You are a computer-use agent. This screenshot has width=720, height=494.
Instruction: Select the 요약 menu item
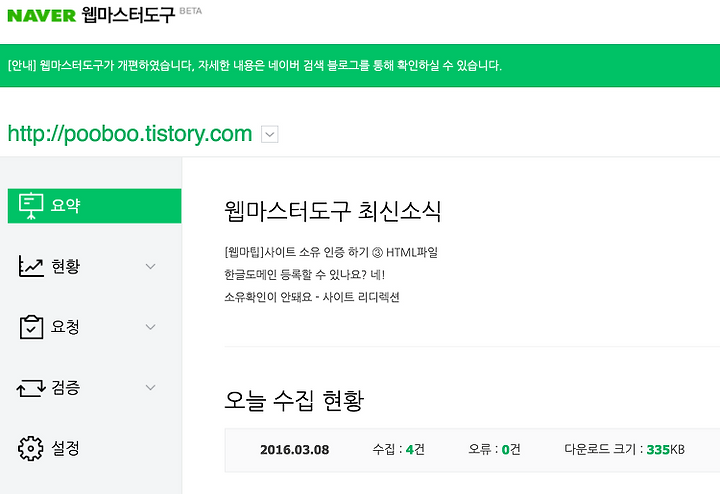point(95,206)
